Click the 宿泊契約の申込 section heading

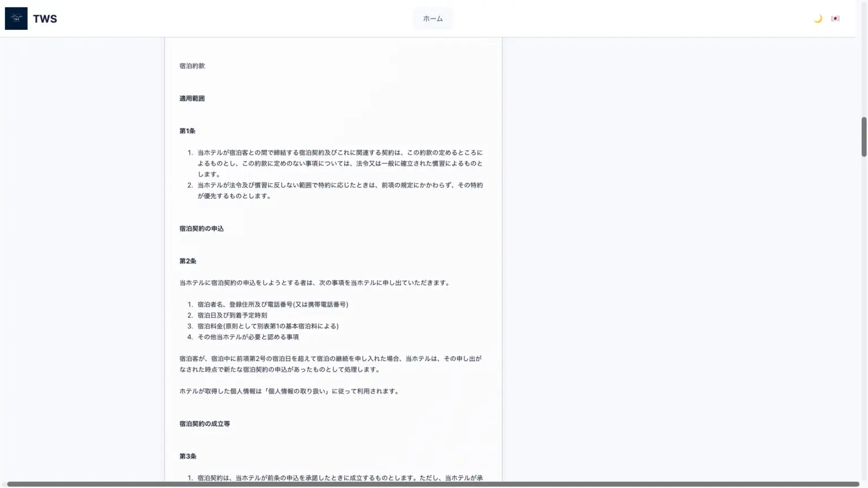pos(202,229)
